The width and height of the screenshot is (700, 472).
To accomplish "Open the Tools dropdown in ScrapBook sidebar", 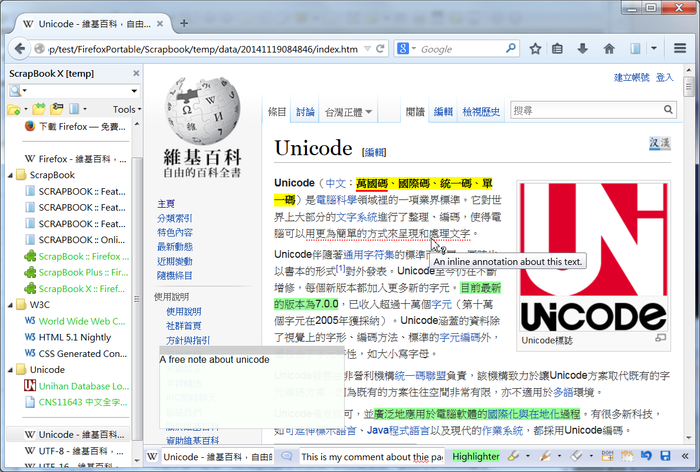I will click(127, 109).
